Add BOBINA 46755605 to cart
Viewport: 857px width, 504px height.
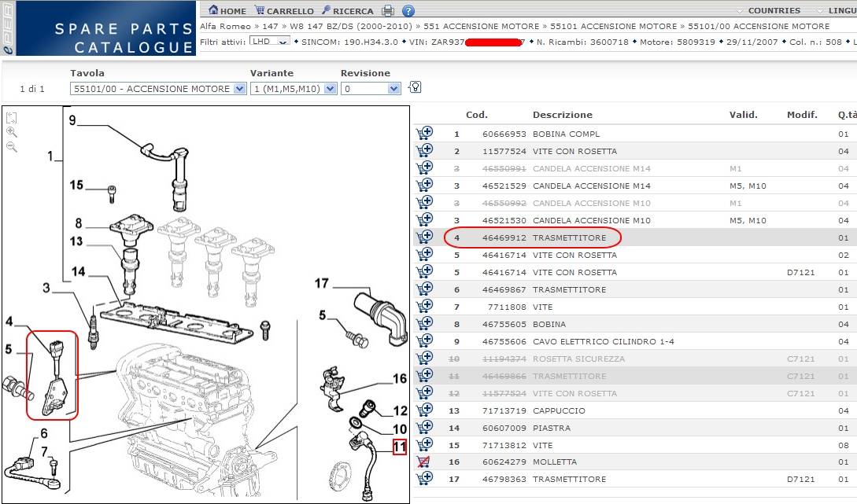coord(424,323)
